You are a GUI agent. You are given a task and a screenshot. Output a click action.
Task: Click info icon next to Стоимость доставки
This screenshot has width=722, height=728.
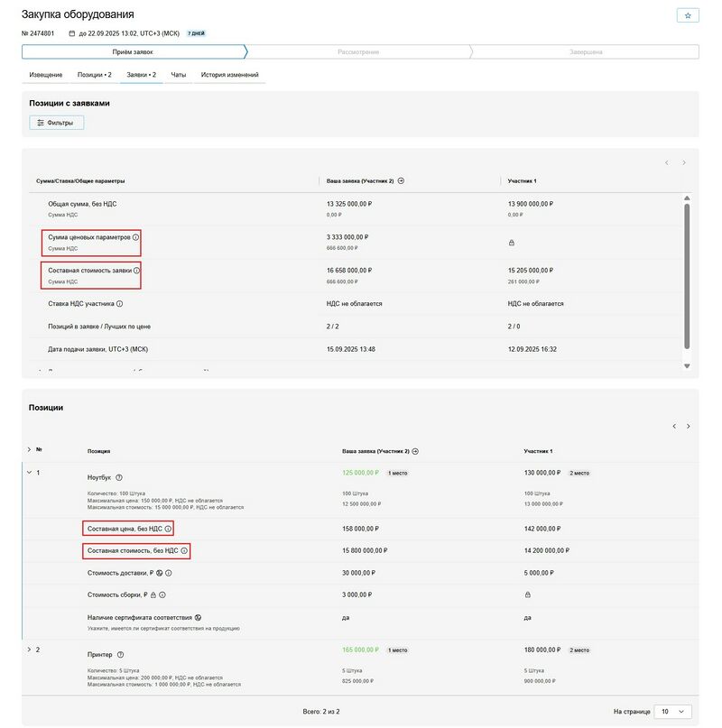(168, 572)
